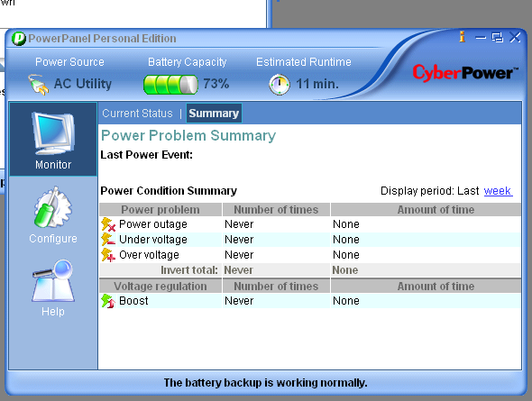Select the Summary tab
The height and width of the screenshot is (401, 532).
(x=214, y=114)
